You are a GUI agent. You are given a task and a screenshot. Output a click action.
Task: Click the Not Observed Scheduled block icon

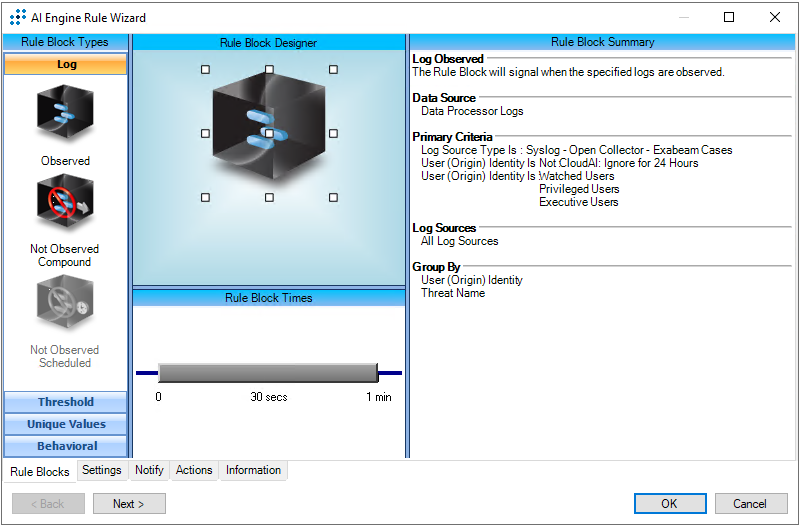pyautogui.click(x=65, y=304)
